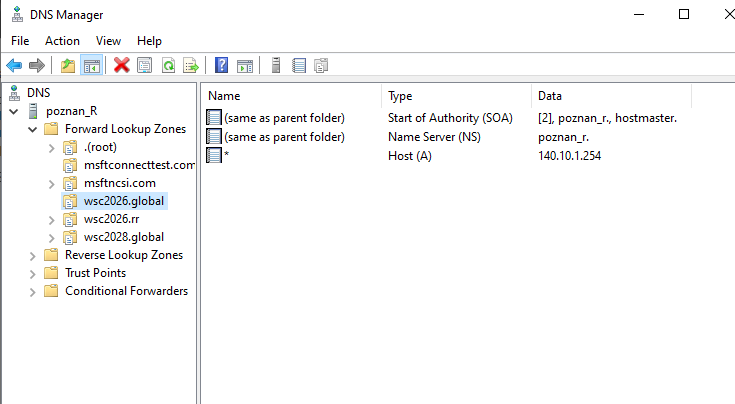
Task: Sort records by the Type column header
Action: click(x=456, y=96)
